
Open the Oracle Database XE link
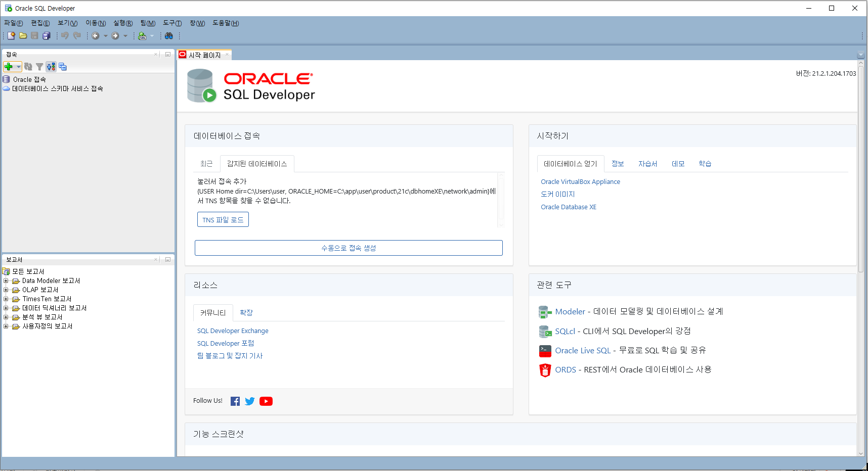pos(569,207)
